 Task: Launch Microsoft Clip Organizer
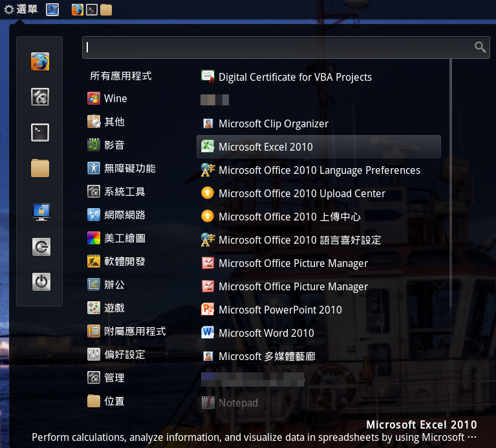pos(319,123)
